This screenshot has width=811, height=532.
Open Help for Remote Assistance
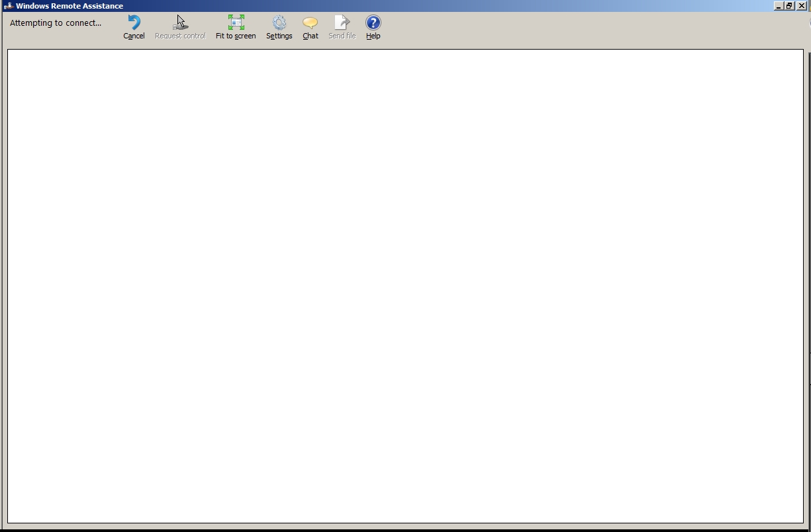(x=373, y=27)
